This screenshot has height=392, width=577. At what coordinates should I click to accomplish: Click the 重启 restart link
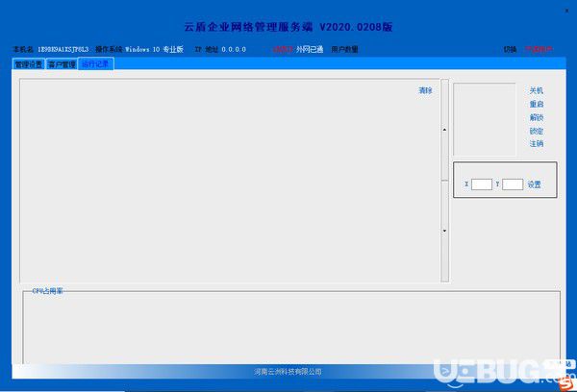(x=537, y=104)
